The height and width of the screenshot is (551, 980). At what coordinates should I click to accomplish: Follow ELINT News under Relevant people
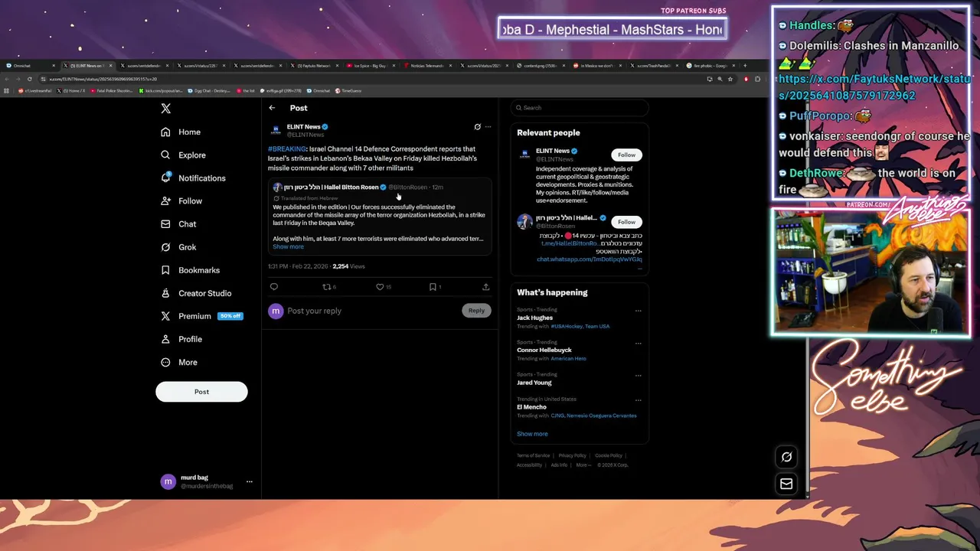click(x=626, y=155)
